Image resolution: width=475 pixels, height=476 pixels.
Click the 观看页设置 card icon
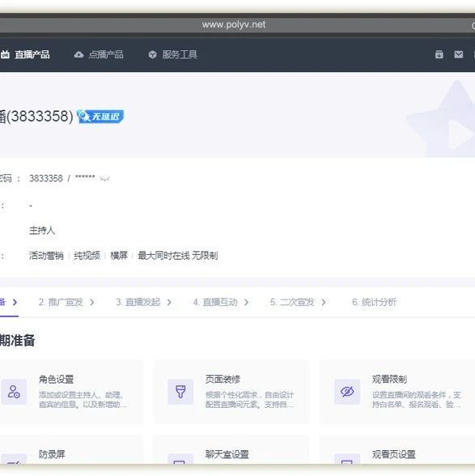(x=347, y=459)
